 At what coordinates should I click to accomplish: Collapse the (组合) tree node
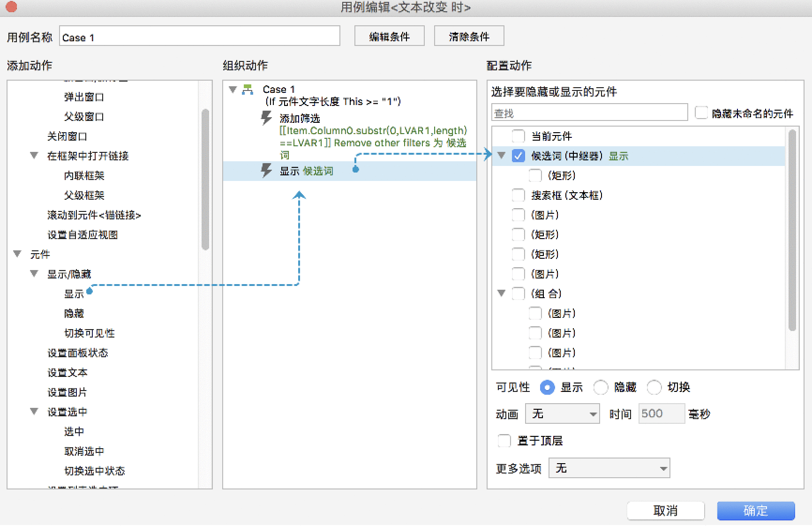pyautogui.click(x=501, y=293)
